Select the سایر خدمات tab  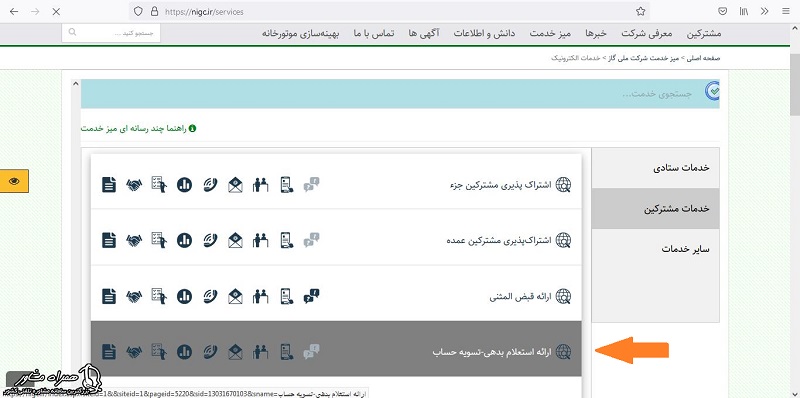pos(656,248)
